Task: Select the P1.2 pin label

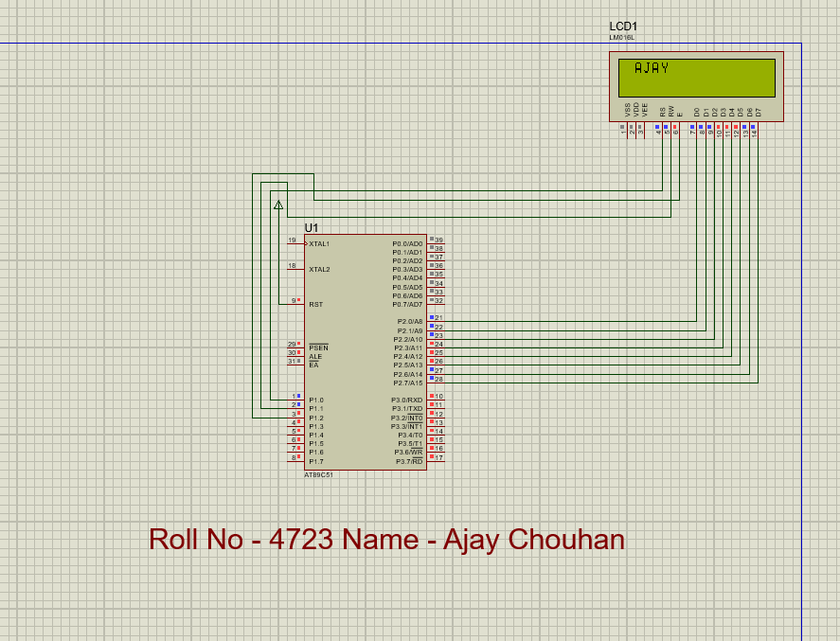Action: [x=316, y=418]
